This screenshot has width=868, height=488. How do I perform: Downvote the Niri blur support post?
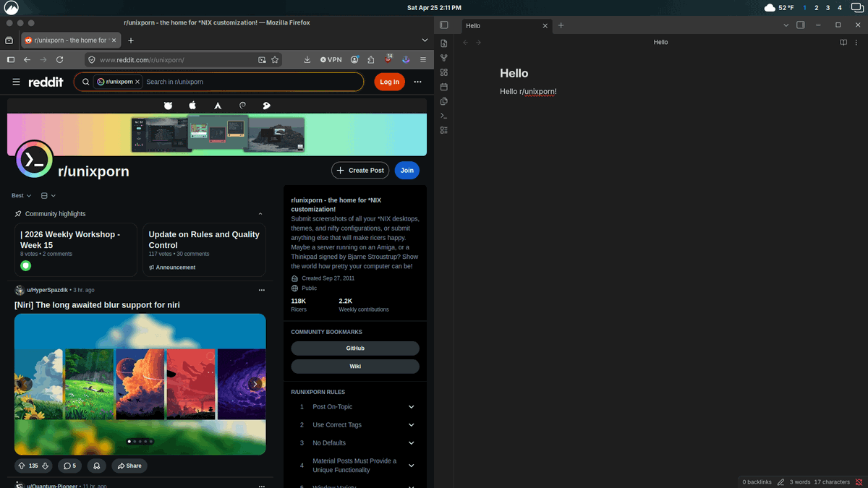point(44,466)
